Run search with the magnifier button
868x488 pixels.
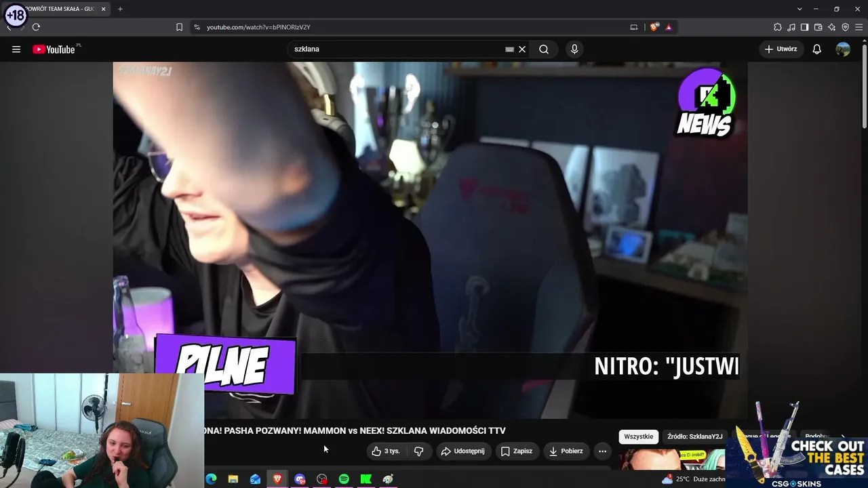544,49
